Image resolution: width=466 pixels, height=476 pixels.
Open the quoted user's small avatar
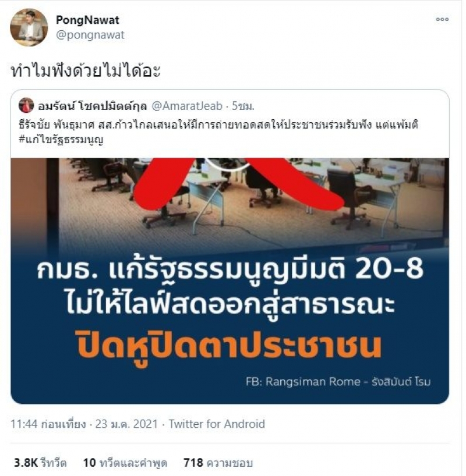point(26,106)
